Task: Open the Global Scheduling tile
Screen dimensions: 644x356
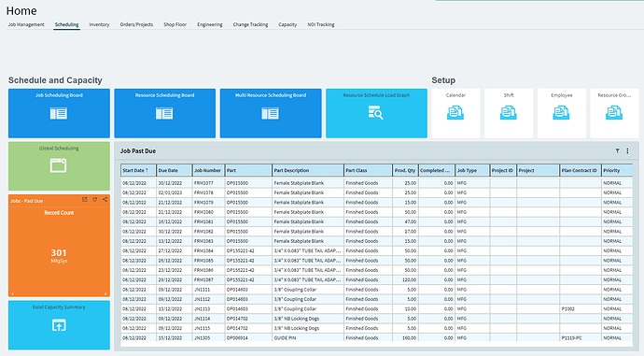Action: pos(59,166)
